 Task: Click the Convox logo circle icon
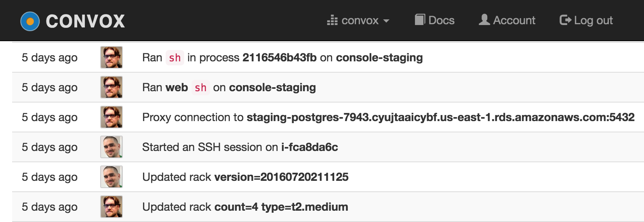pos(30,21)
